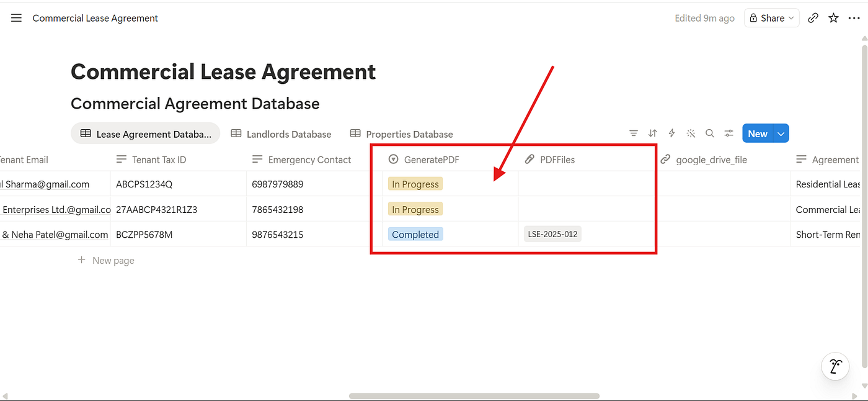Image resolution: width=868 pixels, height=401 pixels.
Task: Click the Commercial Lease Agreement page heading
Action: [223, 72]
